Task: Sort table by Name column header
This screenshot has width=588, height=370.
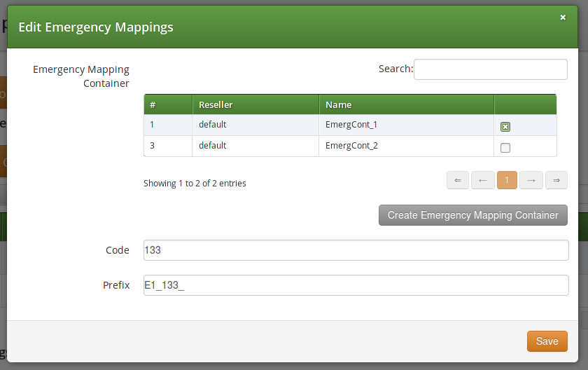Action: [x=406, y=104]
